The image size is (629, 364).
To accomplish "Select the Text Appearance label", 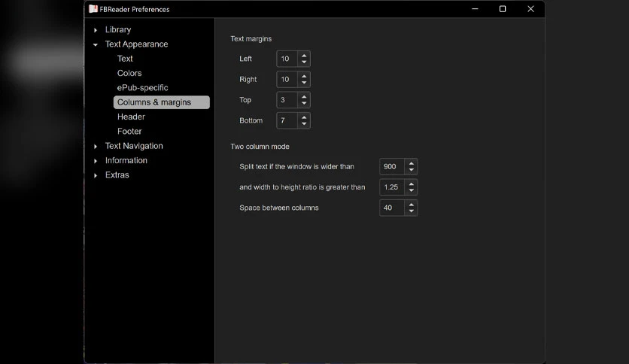I will 136,44.
